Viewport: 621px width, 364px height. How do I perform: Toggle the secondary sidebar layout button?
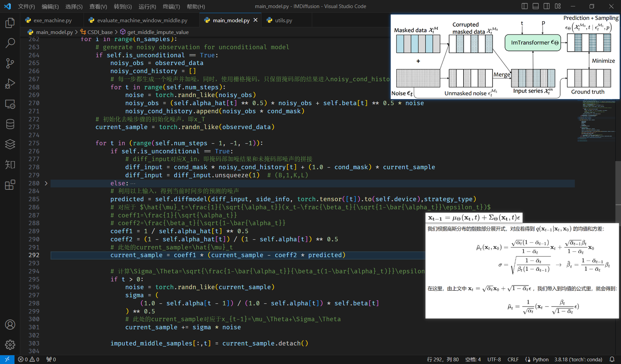pyautogui.click(x=546, y=6)
